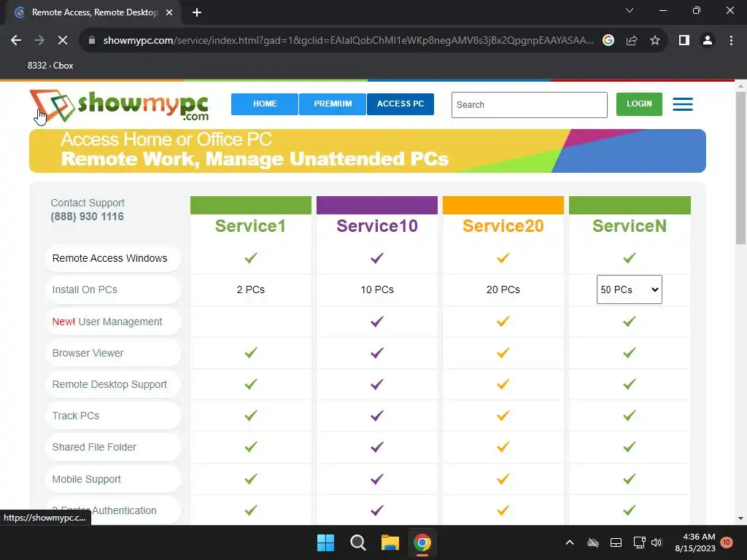Open a new browser tab
Screen dimensions: 747x560
tap(197, 12)
